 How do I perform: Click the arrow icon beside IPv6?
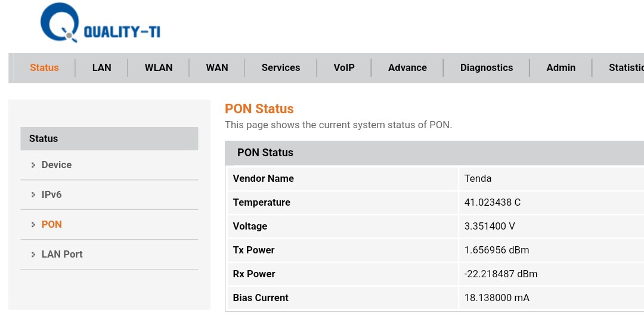(33, 195)
